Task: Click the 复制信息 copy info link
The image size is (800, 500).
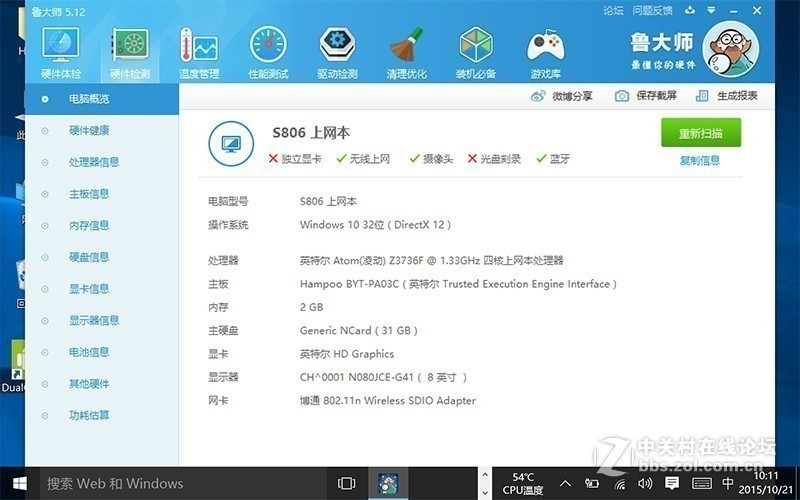Action: [x=700, y=161]
